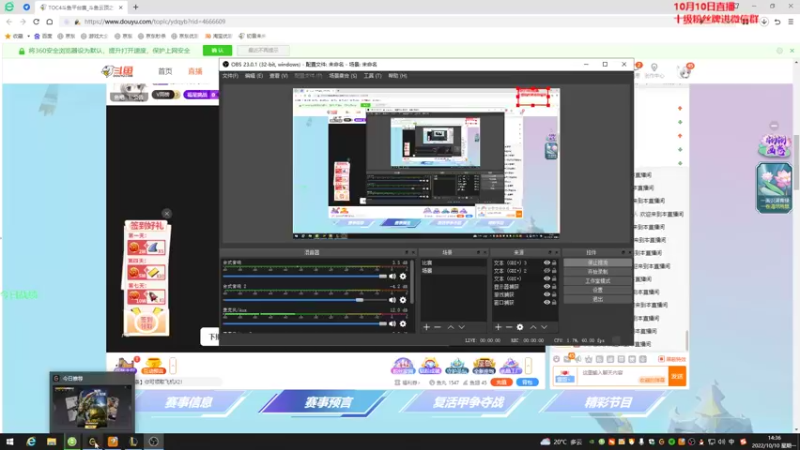Open 查看(V) menu in OBS

pyautogui.click(x=279, y=76)
